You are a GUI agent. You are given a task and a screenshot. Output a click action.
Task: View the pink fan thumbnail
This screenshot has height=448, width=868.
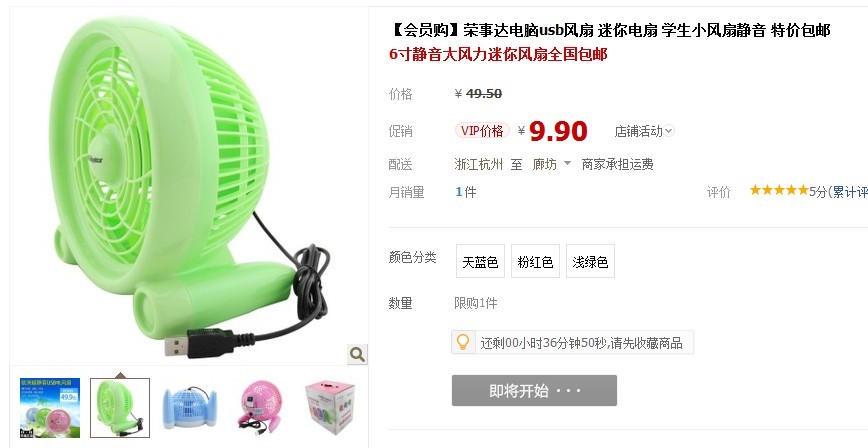pyautogui.click(x=261, y=408)
